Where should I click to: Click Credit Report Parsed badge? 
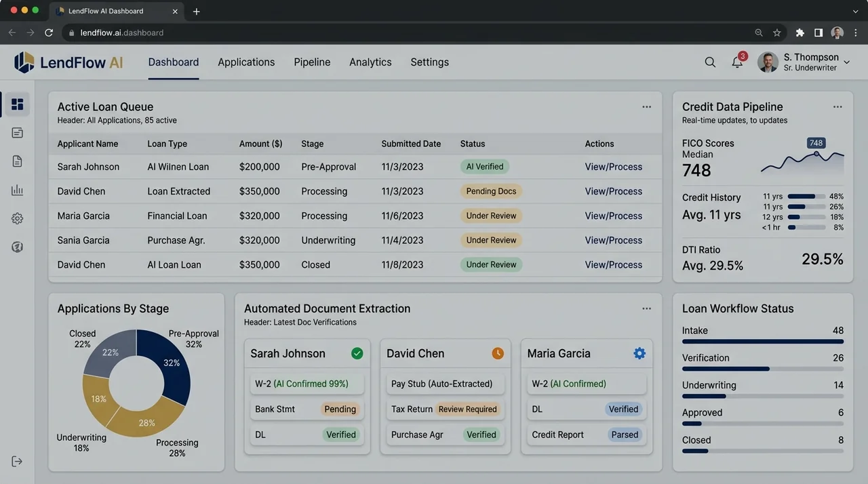point(625,435)
